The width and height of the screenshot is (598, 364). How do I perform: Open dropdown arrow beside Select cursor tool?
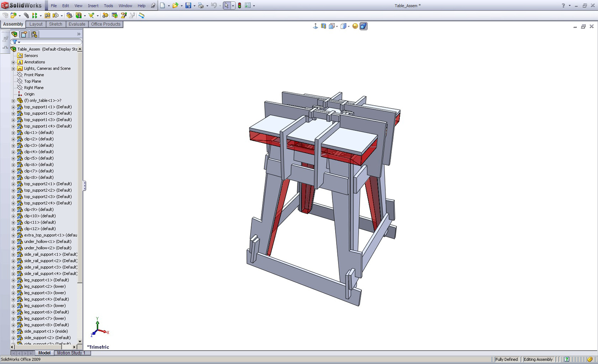click(232, 6)
